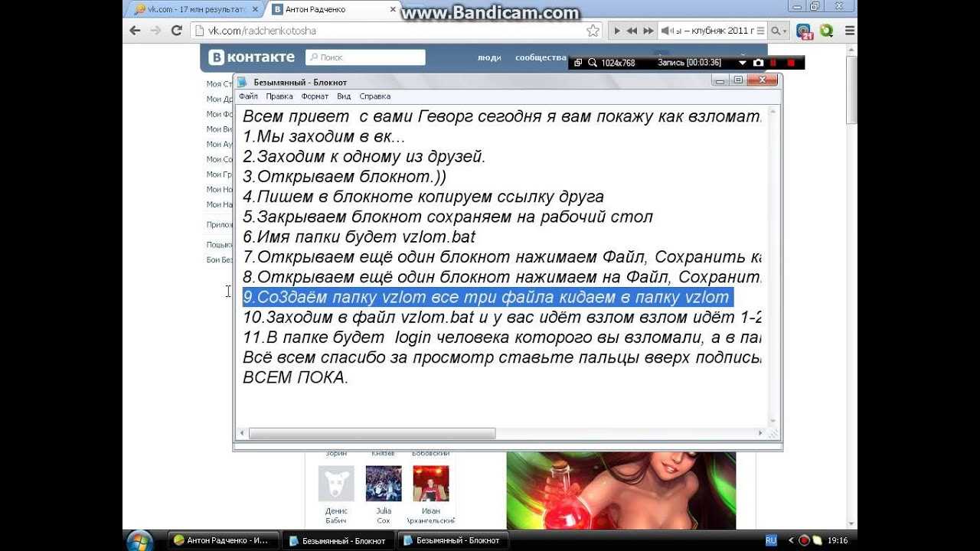Screen dimensions: 980x551
Task: Bookmark page with the star icon
Action: point(593,31)
